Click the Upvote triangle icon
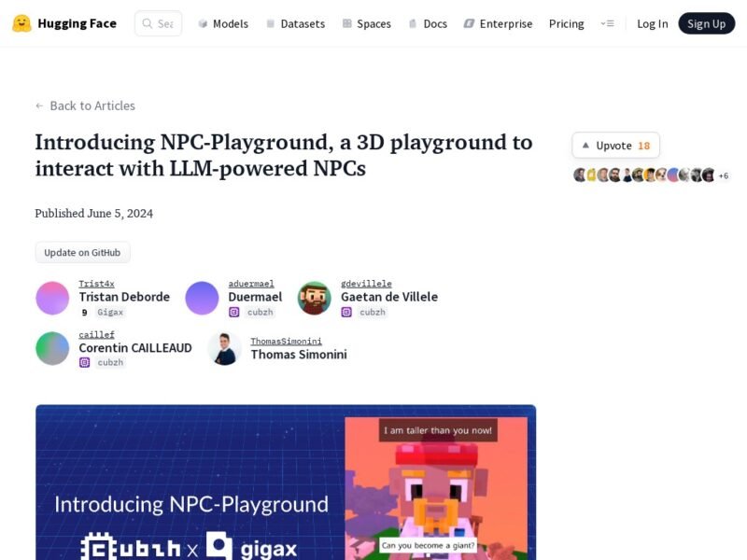Image resolution: width=747 pixels, height=560 pixels. pos(585,146)
